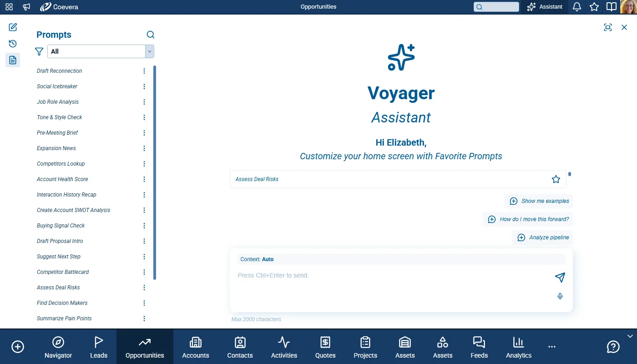Open the app grid menu icon

9,7
